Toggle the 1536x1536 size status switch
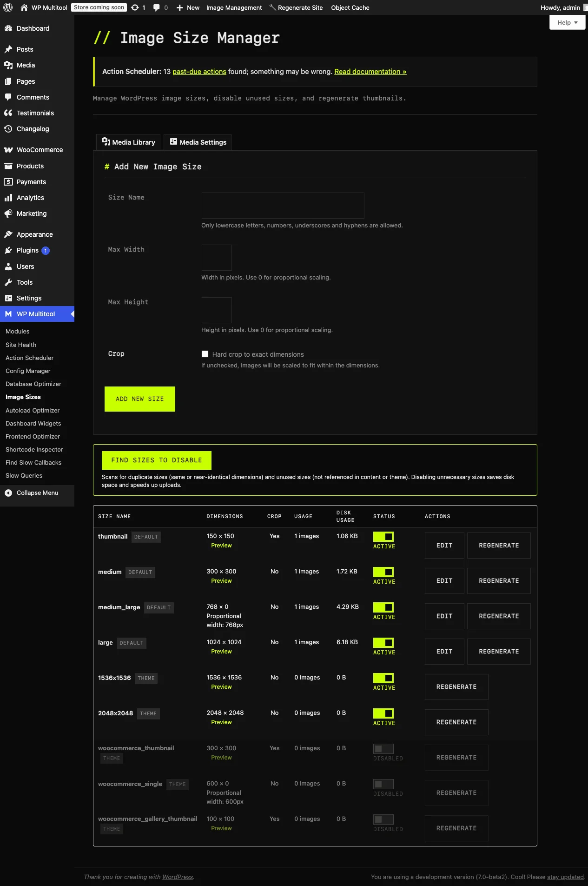Viewport: 588px width, 886px height. coord(383,678)
